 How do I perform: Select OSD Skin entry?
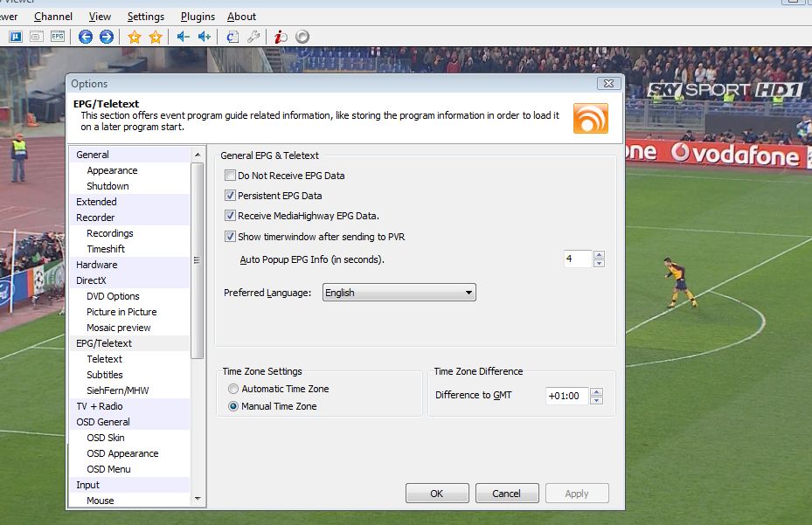pos(106,438)
